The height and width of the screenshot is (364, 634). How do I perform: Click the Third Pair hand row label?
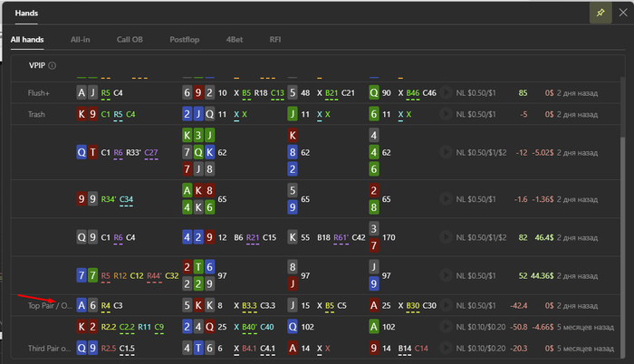tap(49, 349)
